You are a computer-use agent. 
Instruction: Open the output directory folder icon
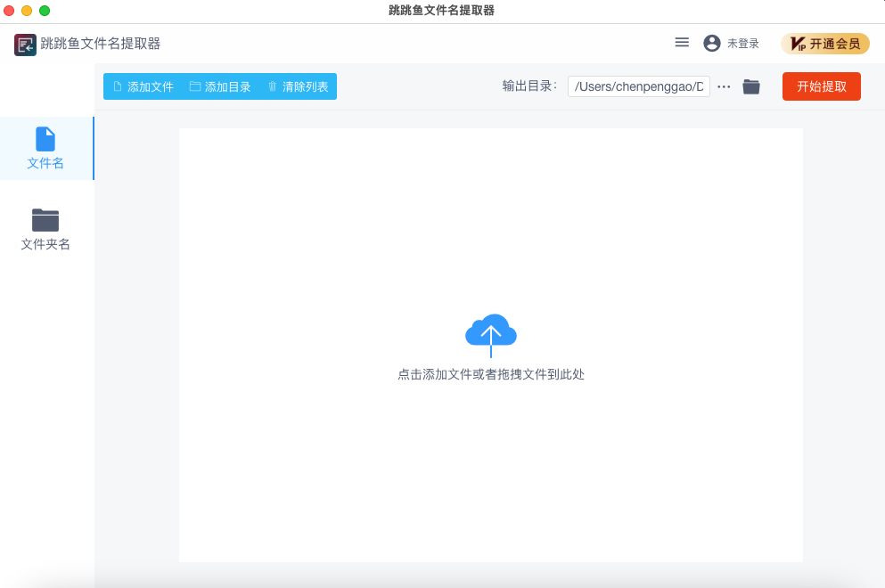[751, 87]
